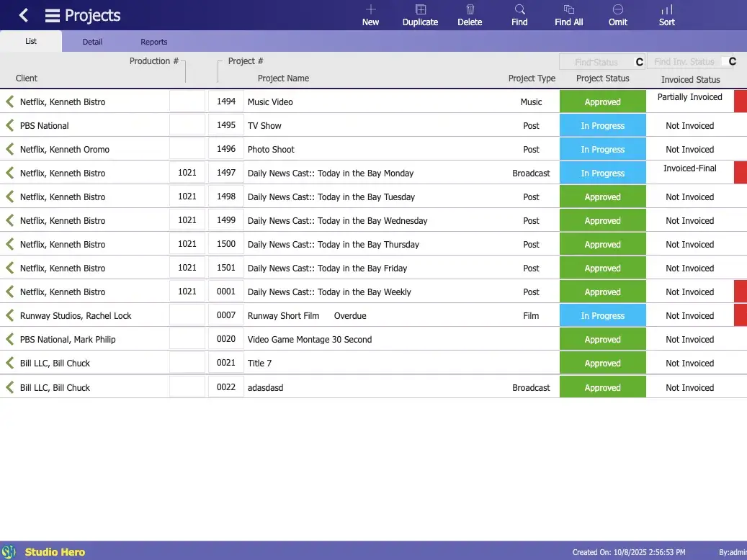Open the adasdasd row arrow
747x560 pixels.
(9, 387)
